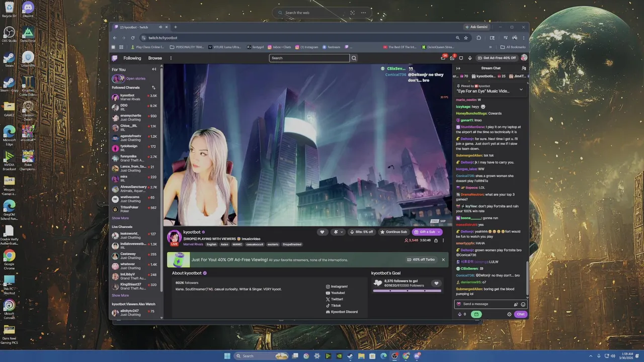Open AlveusSanctuary channel in sidebar
Image resolution: width=644 pixels, height=362 pixels.
[134, 189]
